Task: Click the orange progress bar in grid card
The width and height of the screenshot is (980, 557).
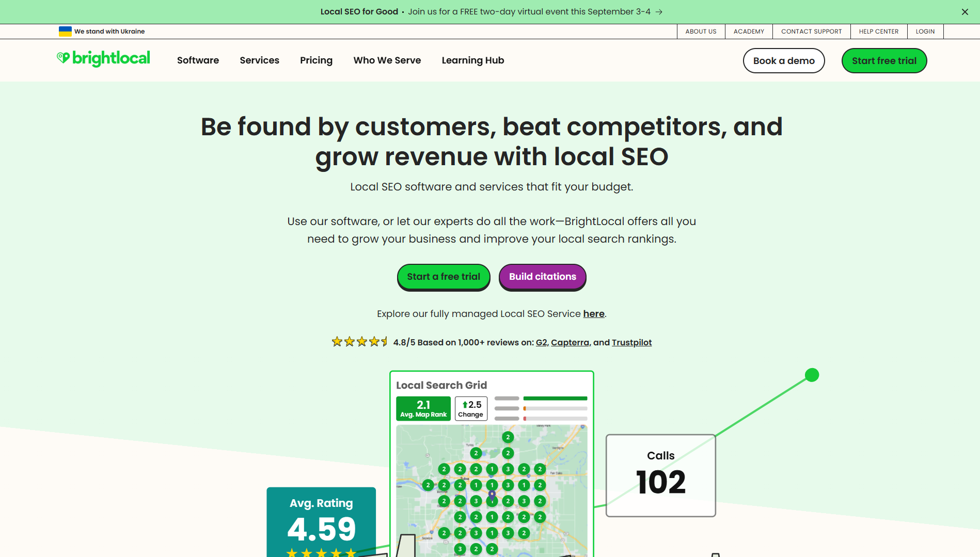Action: pyautogui.click(x=525, y=408)
